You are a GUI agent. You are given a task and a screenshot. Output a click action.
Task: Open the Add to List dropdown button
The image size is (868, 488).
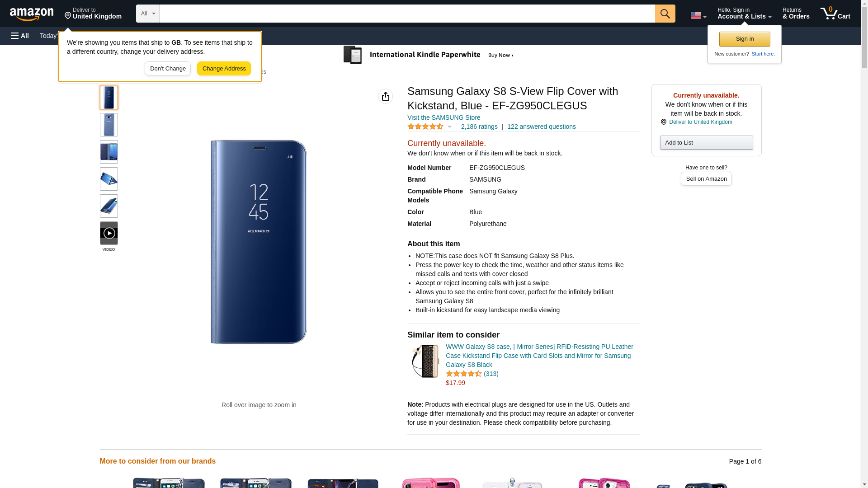click(706, 143)
